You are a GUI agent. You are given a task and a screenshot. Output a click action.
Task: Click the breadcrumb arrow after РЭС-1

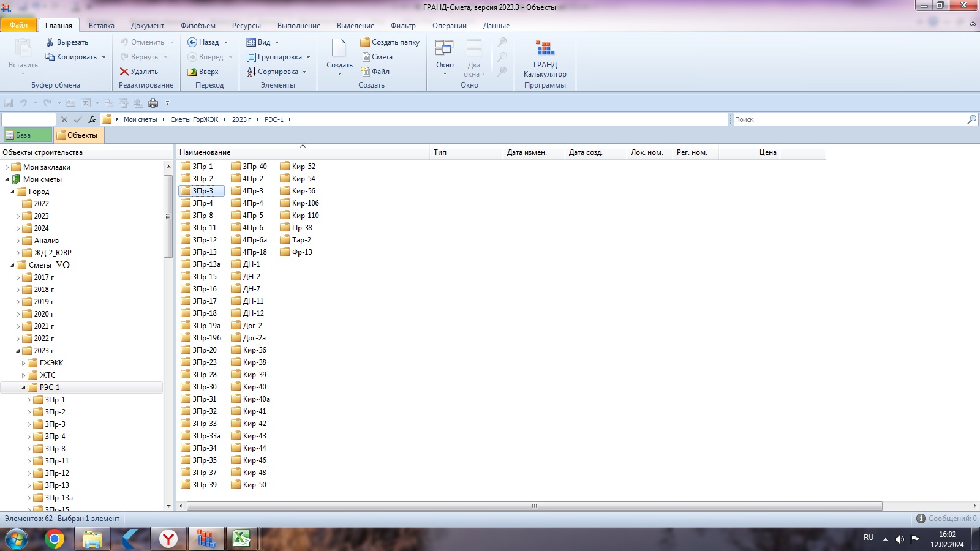coord(290,119)
